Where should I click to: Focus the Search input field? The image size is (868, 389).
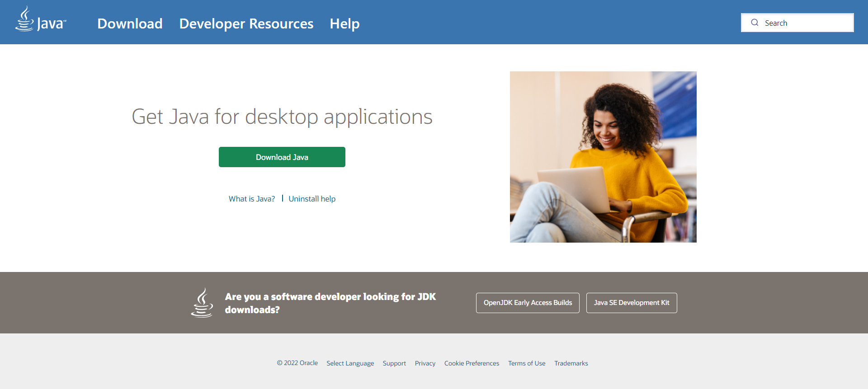point(797,23)
